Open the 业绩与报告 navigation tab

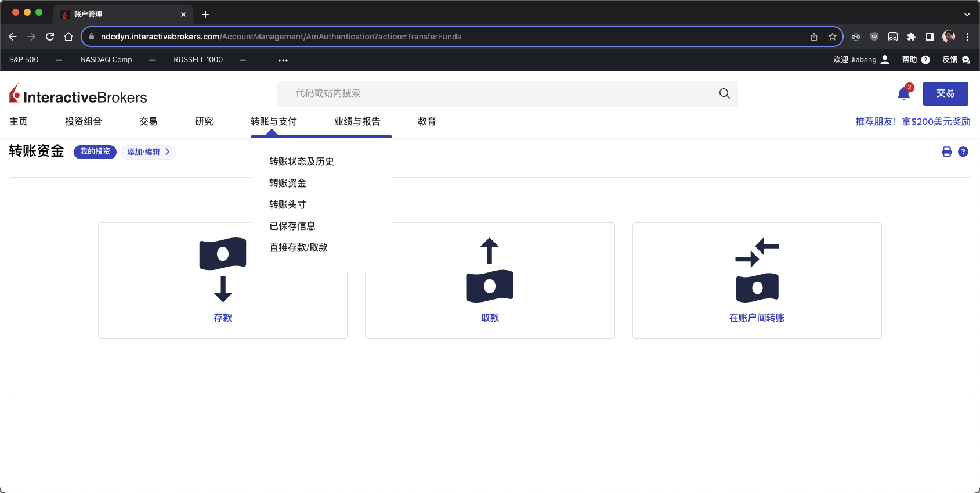pyautogui.click(x=357, y=122)
